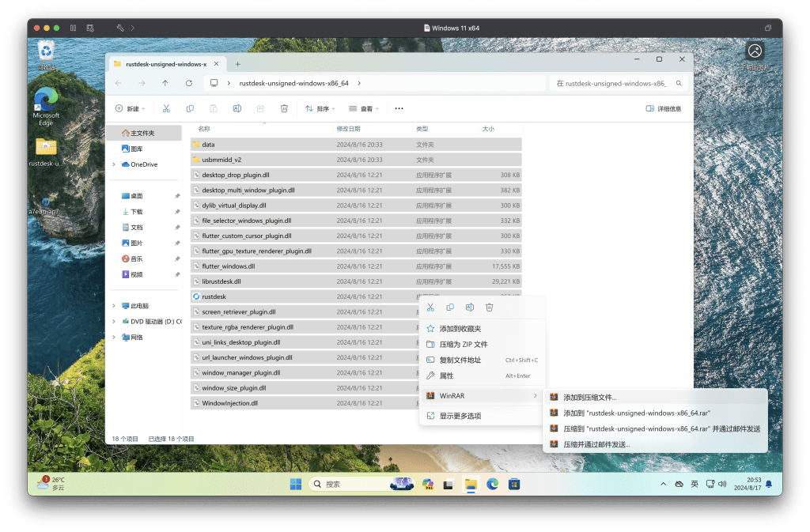Screen dimensions: 810x532
Task: Select the Rename icon on the toolbar
Action: (237, 108)
